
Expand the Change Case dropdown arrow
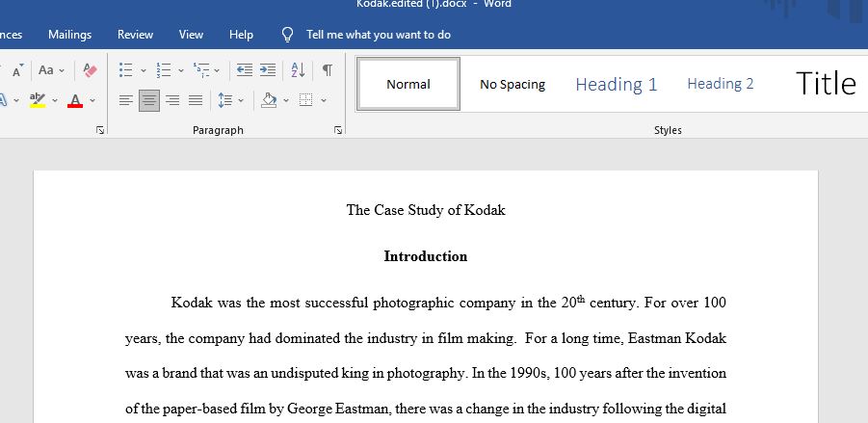62,71
